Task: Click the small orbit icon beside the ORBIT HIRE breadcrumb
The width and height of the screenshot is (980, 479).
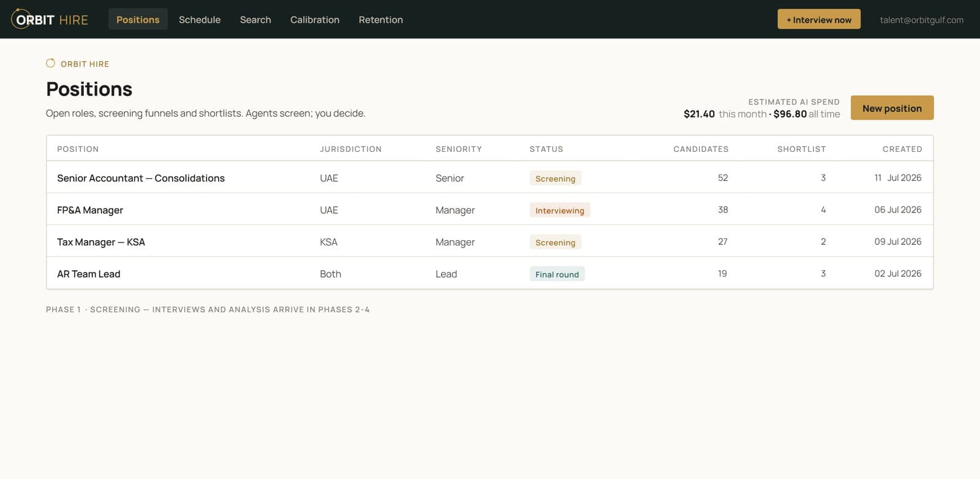Action: 50,63
